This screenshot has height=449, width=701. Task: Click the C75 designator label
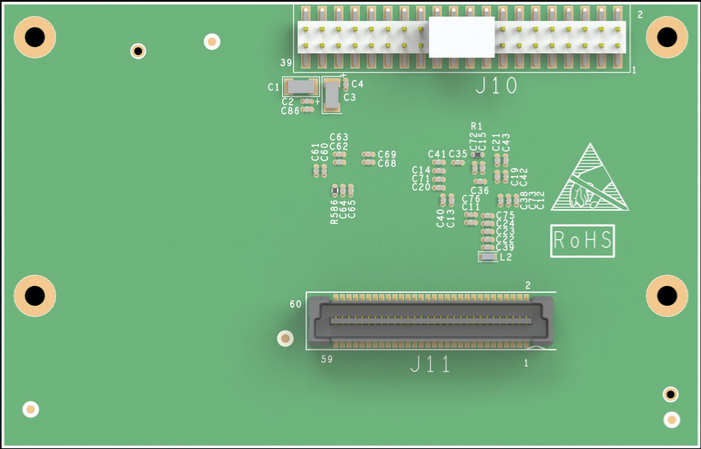(x=505, y=216)
